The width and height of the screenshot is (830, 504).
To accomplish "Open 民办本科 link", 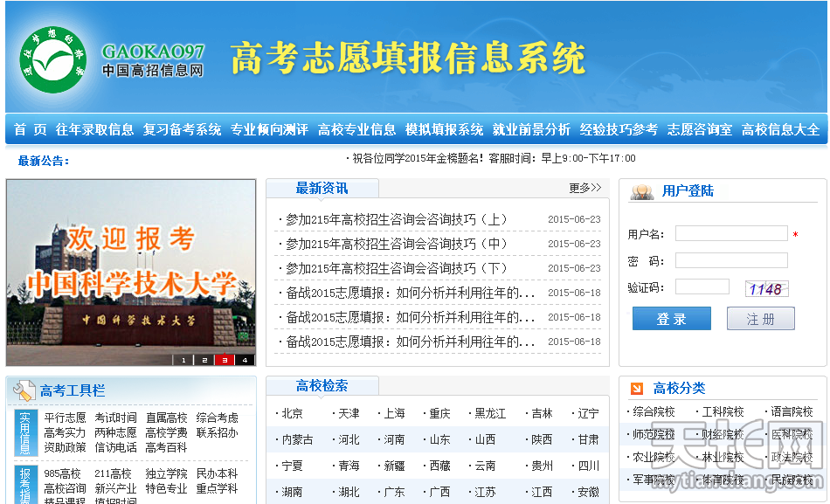I will 218,473.
